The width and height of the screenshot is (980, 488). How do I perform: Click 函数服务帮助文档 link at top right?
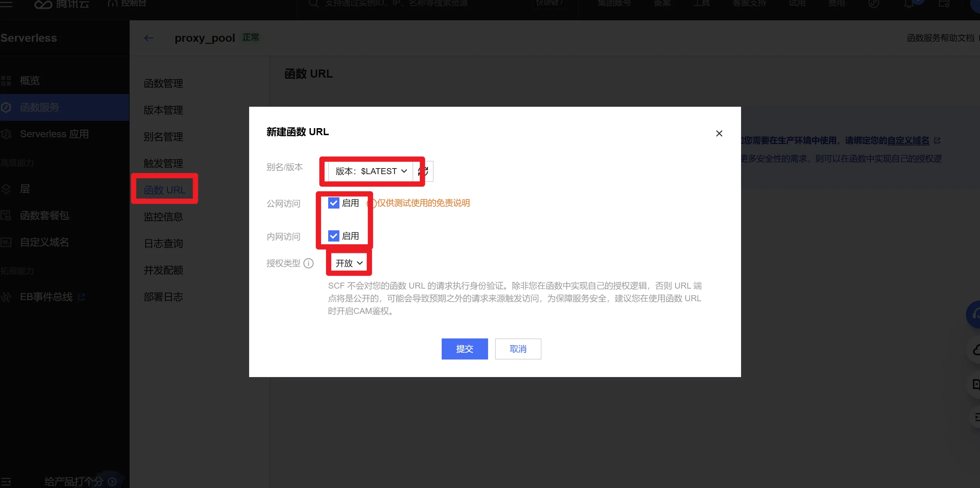pos(940,38)
